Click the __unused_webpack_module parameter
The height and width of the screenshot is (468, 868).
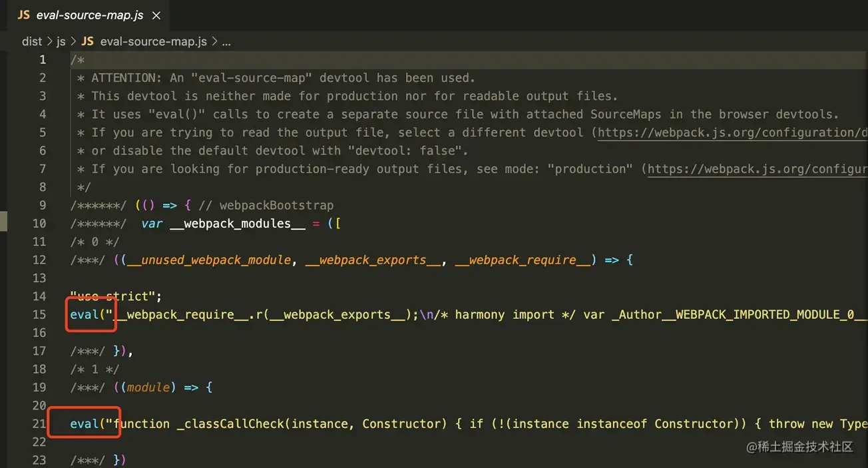[209, 260]
